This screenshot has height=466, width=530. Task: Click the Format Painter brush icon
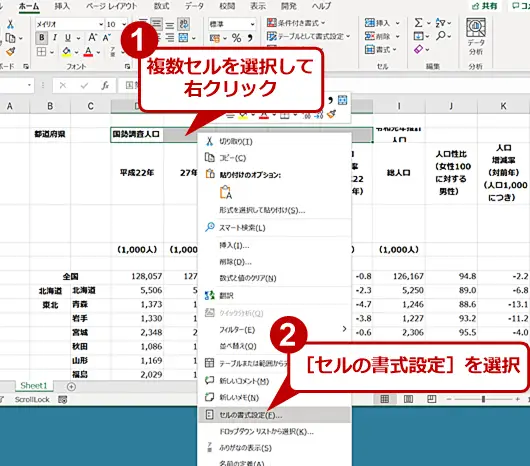(x=10, y=51)
